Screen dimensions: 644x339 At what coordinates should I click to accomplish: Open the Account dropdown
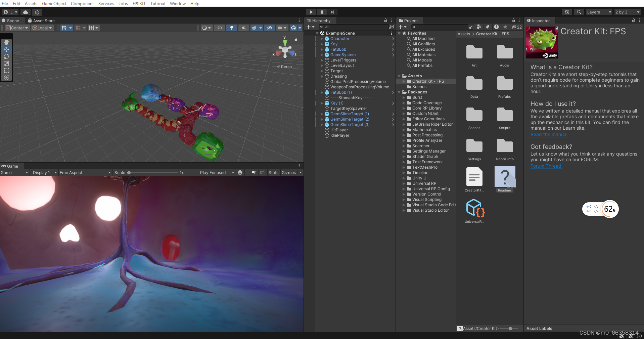(10, 12)
